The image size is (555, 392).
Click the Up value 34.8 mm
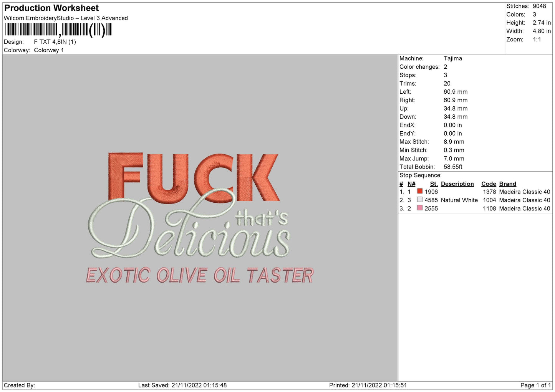point(456,109)
